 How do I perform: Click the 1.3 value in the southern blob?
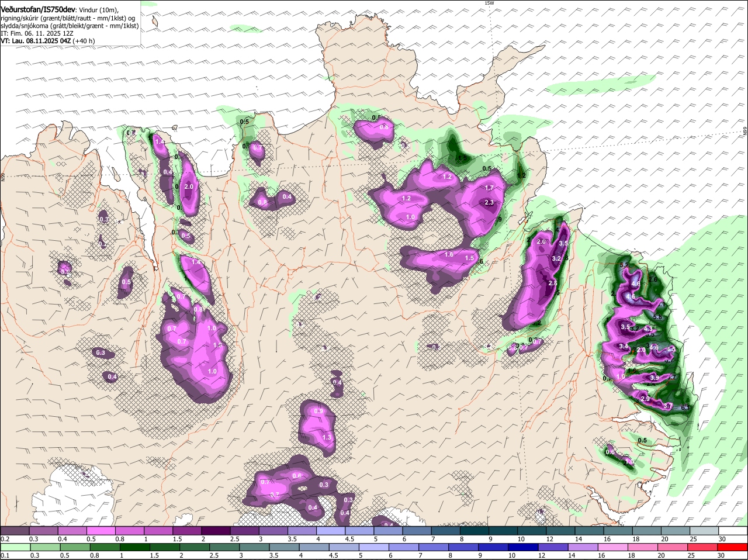pyautogui.click(x=327, y=437)
